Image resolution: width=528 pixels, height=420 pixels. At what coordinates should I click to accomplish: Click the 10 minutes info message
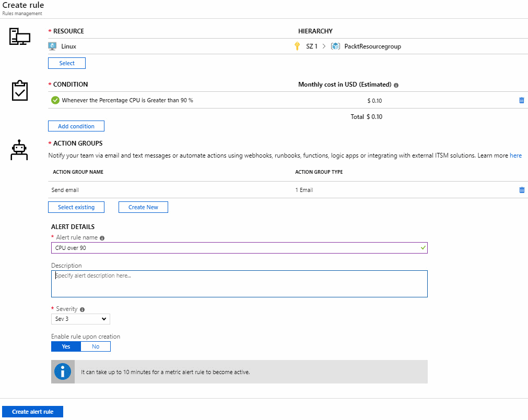coord(166,372)
